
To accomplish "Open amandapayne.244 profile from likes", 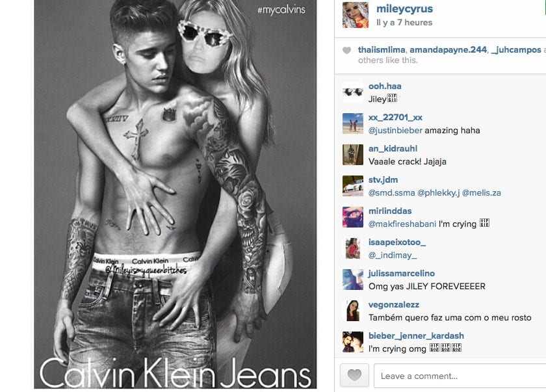I will pyautogui.click(x=448, y=50).
